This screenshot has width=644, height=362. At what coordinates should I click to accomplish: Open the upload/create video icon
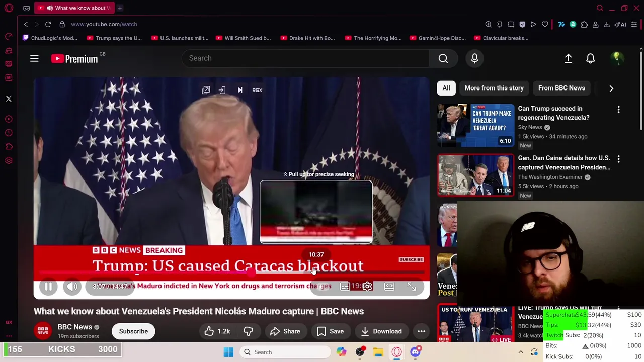point(568,58)
